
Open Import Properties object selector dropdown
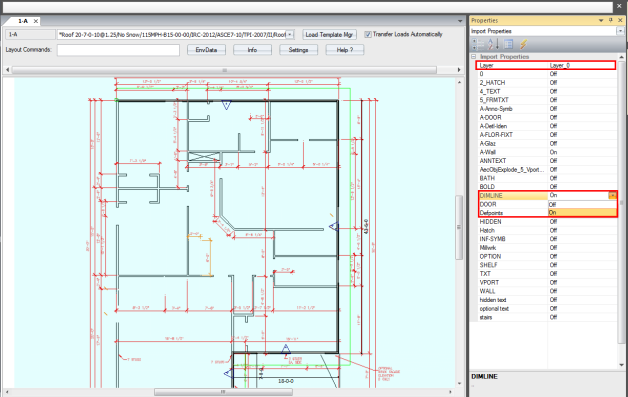tap(620, 31)
